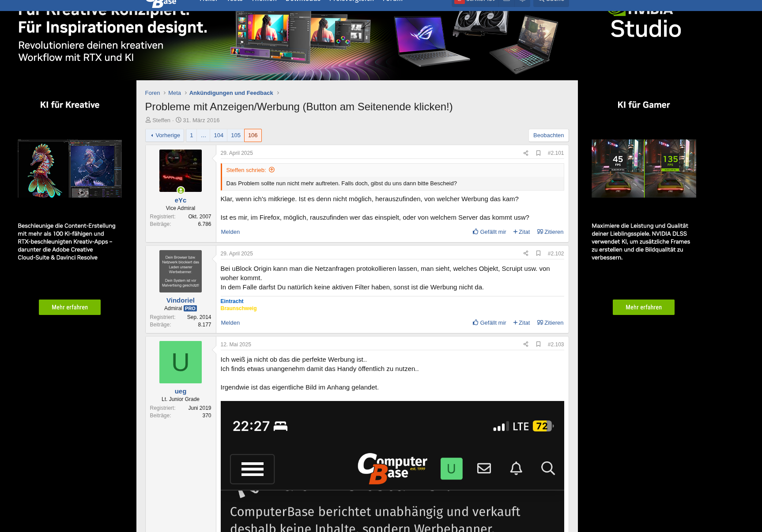762x532 pixels.
Task: Share post #2.102 via share icon
Action: pos(526,254)
